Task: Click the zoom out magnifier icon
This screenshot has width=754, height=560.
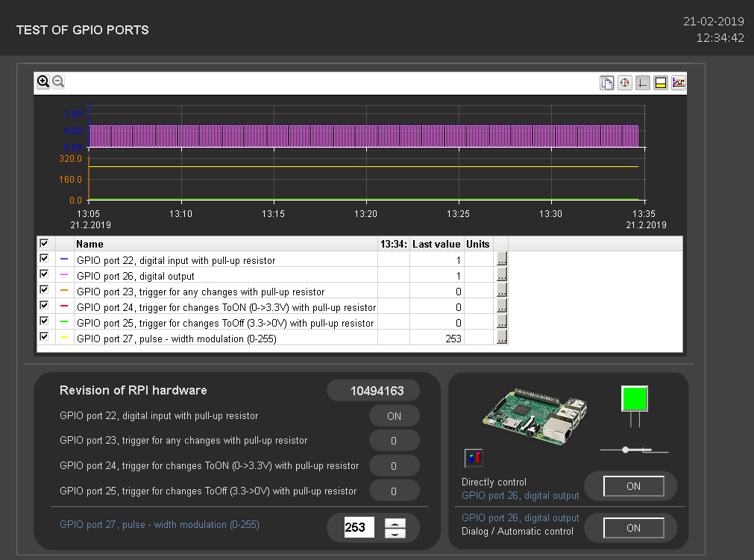Action: [x=58, y=82]
